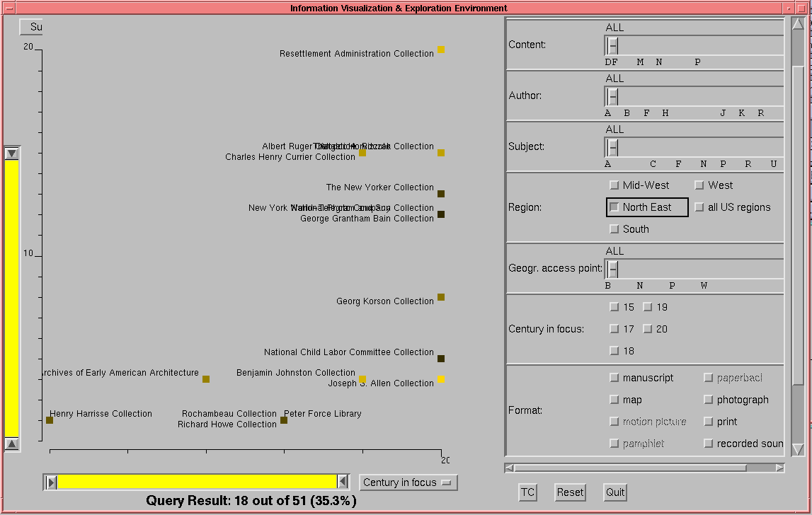
Task: Click the filter panel's scroll-left arrow
Action: (x=510, y=468)
